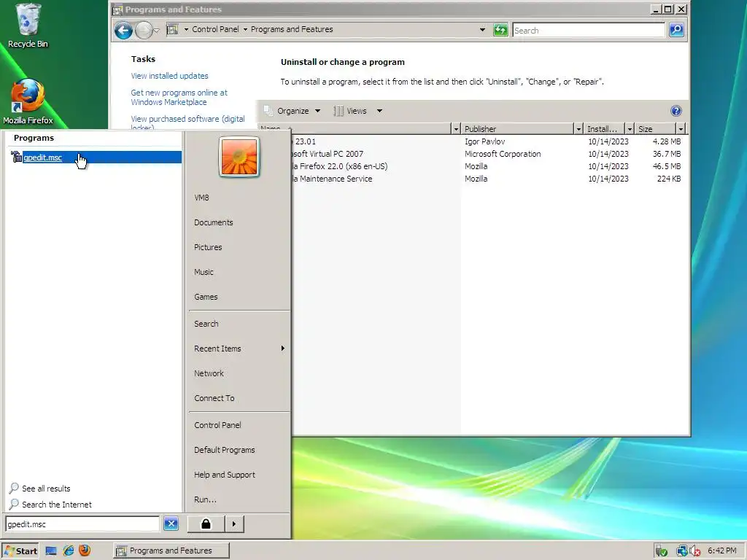This screenshot has height=560, width=747.
Task: Open the Installed On column dropdown arrow
Action: pos(630,129)
